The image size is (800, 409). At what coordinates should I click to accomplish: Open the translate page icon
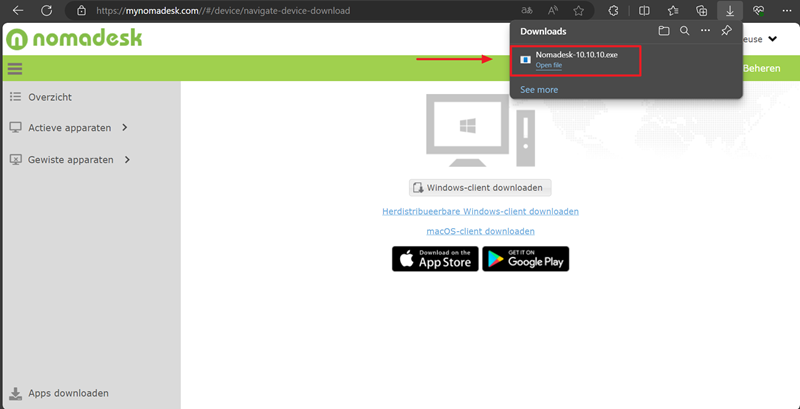526,10
